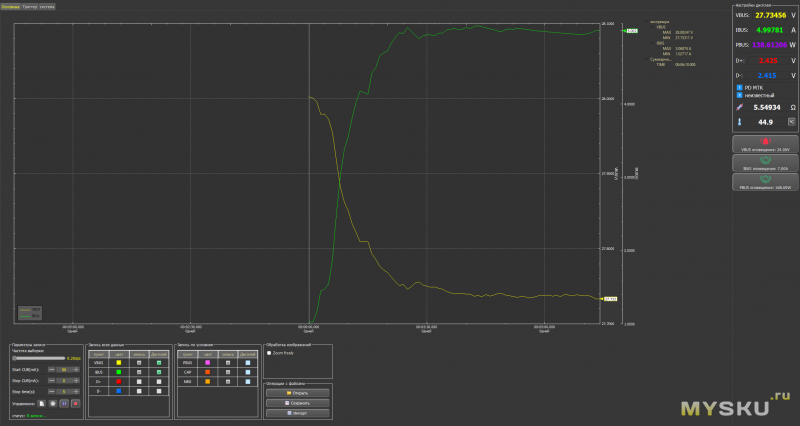Start recording with the play control icon
Image resolution: width=800 pixels, height=426 pixels.
coord(53,404)
